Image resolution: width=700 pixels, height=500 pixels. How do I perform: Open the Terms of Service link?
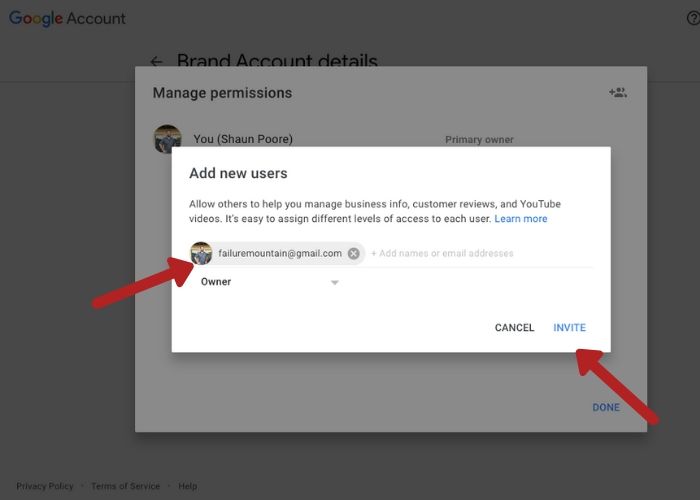pos(125,486)
